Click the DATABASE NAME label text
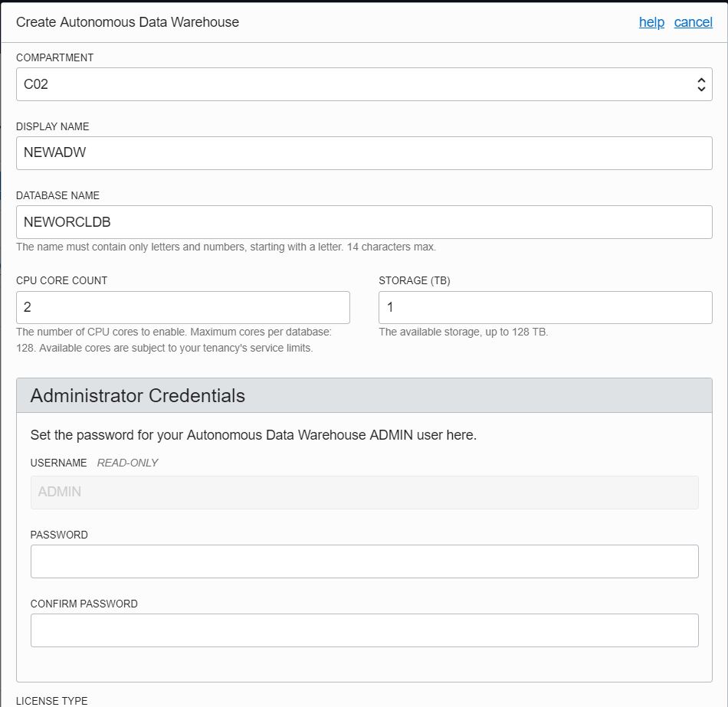Screen dimensions: 728x707 click(x=57, y=195)
